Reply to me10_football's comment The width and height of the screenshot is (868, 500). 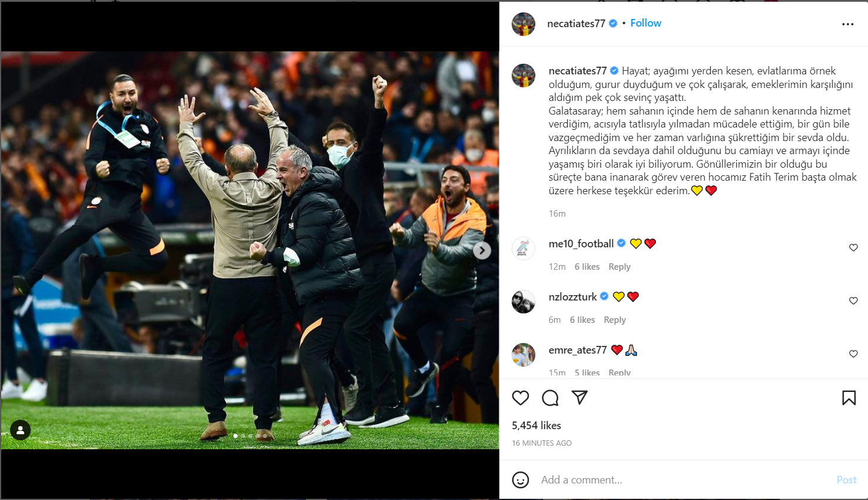point(619,267)
